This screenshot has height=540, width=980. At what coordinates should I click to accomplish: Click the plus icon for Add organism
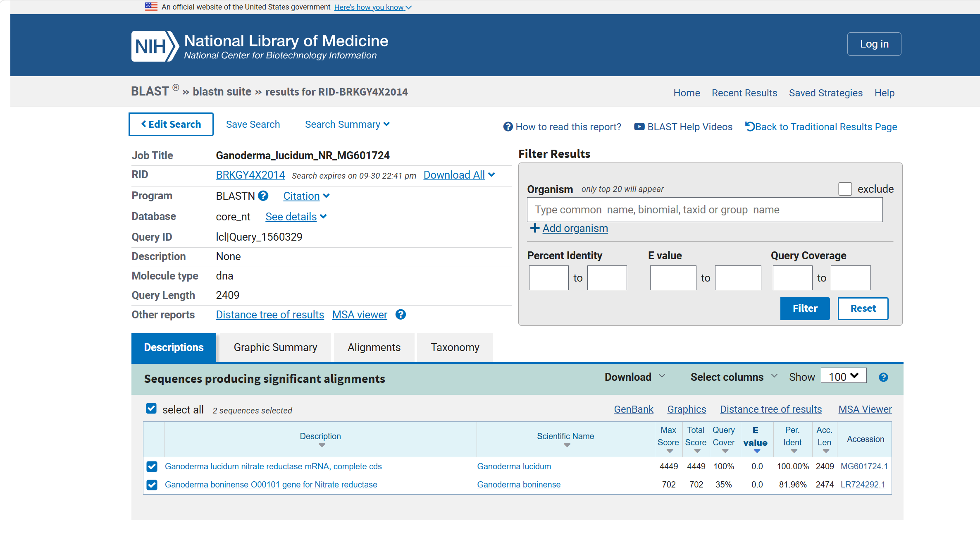pyautogui.click(x=535, y=228)
